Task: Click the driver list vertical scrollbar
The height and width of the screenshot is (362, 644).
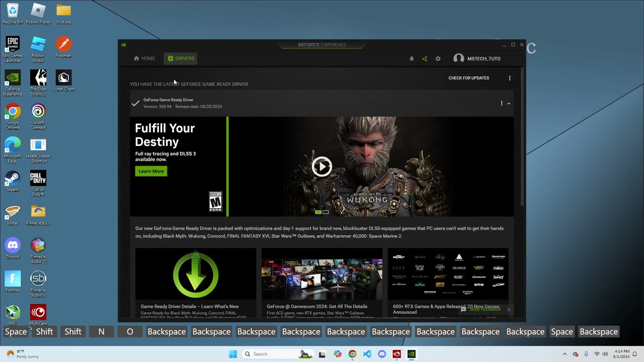Action: (523, 136)
